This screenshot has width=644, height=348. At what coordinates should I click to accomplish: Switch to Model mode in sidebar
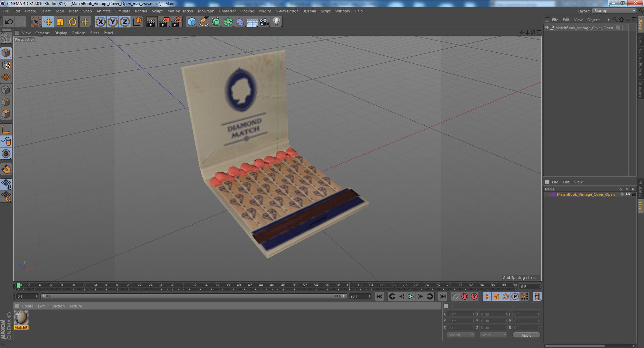coord(6,53)
